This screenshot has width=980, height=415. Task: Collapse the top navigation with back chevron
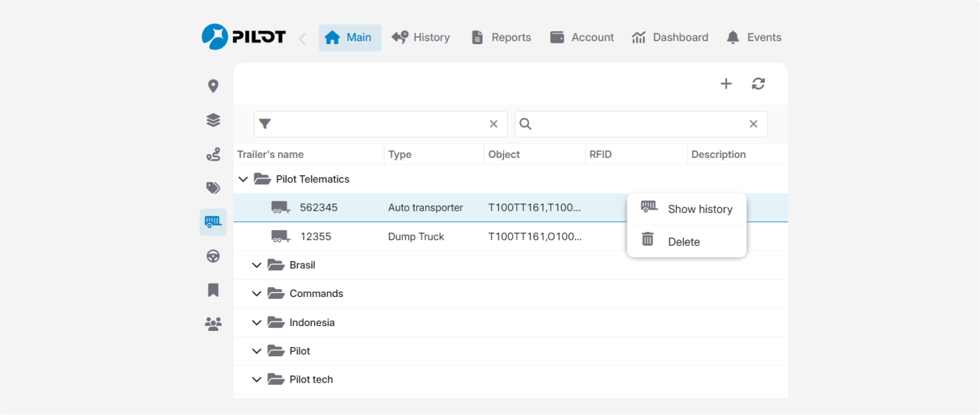coord(303,38)
